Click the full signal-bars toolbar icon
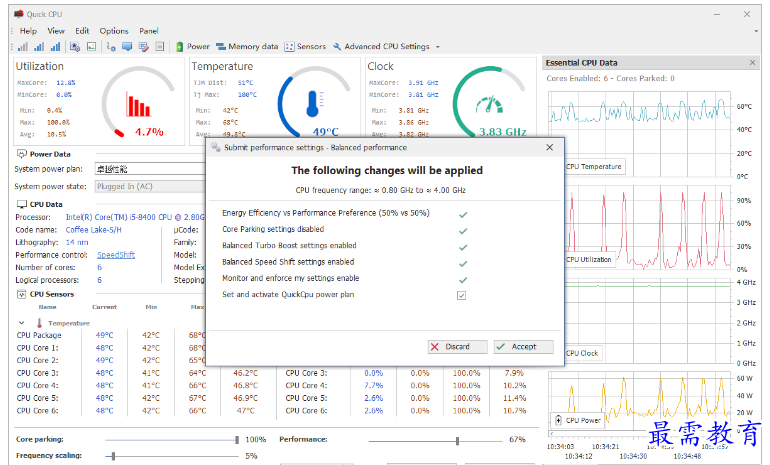Screen dimensions: 770x465 coord(55,47)
